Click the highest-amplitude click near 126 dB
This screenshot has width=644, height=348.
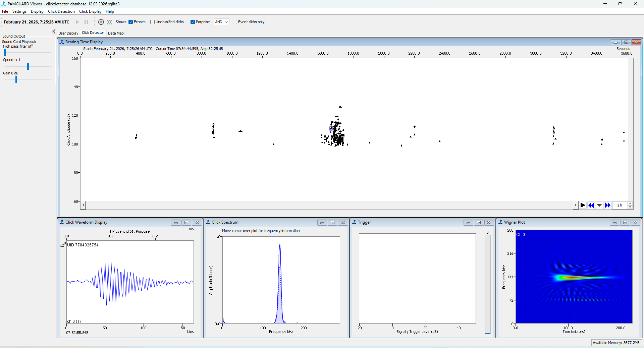tap(340, 107)
